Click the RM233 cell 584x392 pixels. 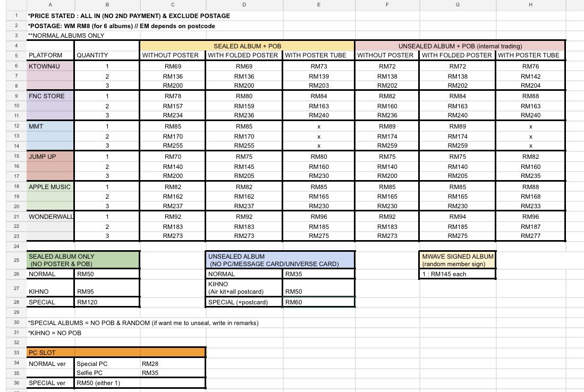tap(530, 206)
